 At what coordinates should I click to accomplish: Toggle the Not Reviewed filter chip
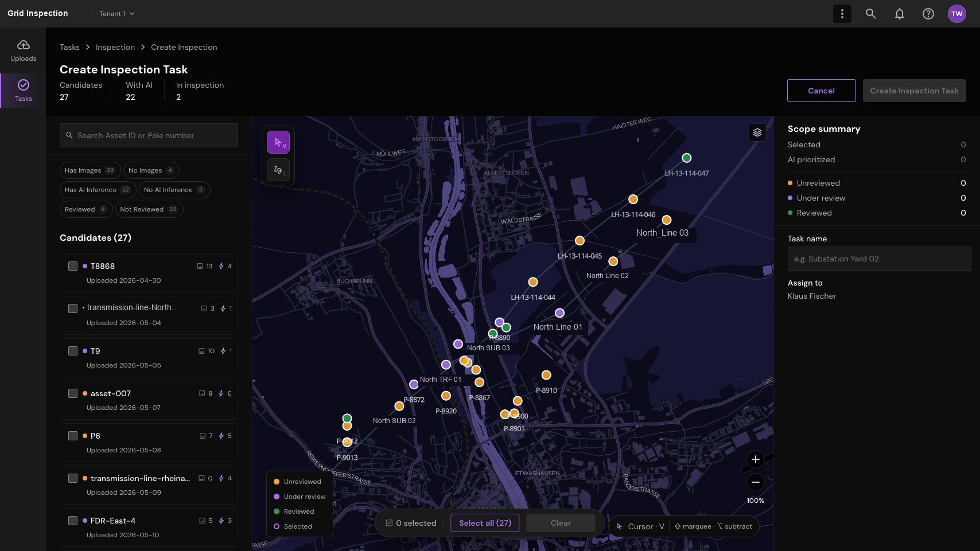(149, 209)
